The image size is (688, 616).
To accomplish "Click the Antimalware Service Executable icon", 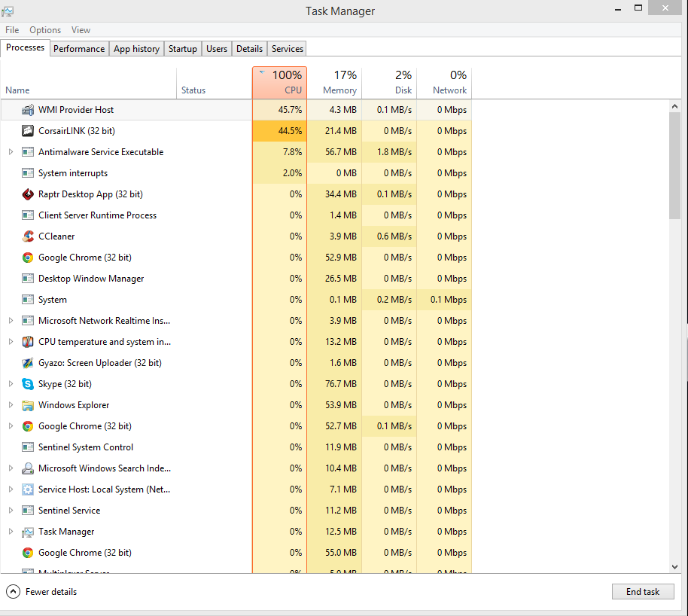I will [x=28, y=152].
